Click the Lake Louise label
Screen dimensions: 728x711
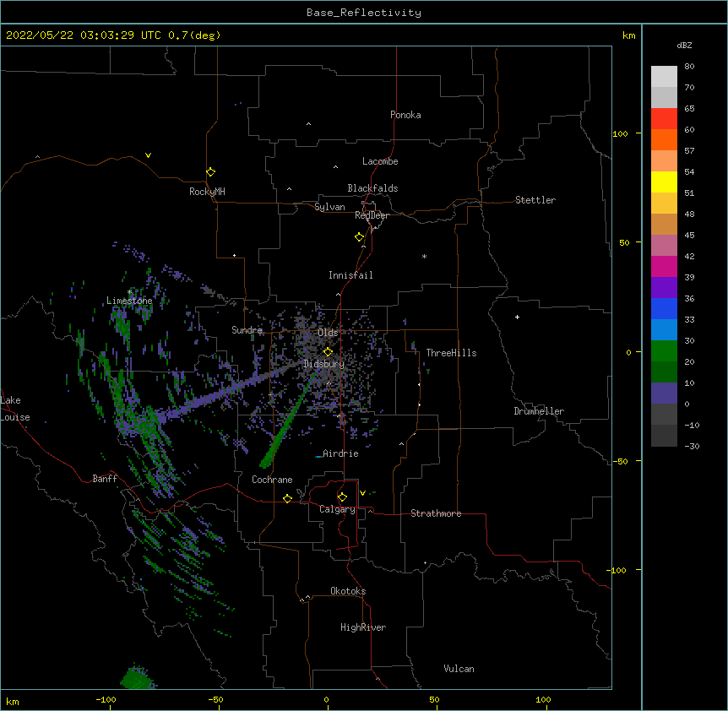pos(15,409)
